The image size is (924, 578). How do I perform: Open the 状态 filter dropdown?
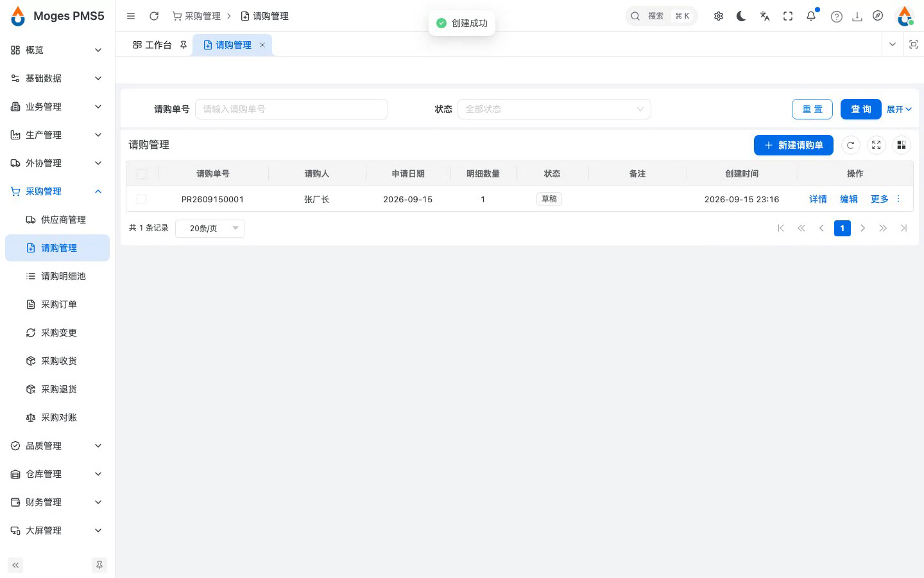[554, 109]
